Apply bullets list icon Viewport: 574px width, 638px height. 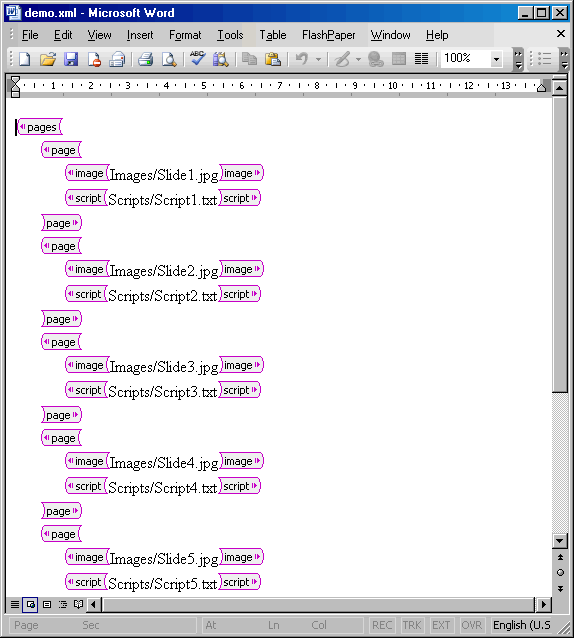coord(544,59)
